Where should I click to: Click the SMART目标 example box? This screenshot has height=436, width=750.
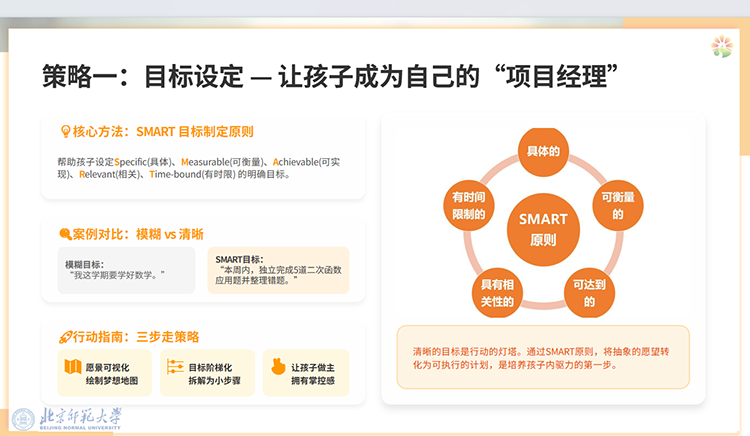click(278, 270)
